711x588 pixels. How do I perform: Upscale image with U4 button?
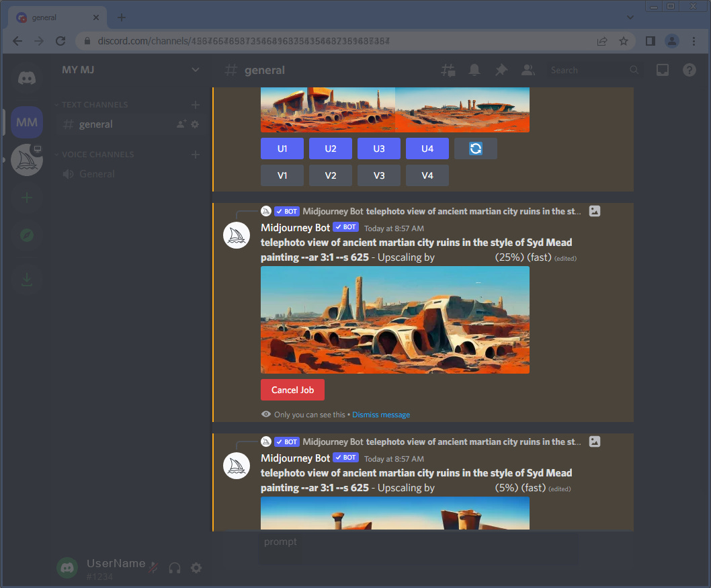[x=427, y=149]
